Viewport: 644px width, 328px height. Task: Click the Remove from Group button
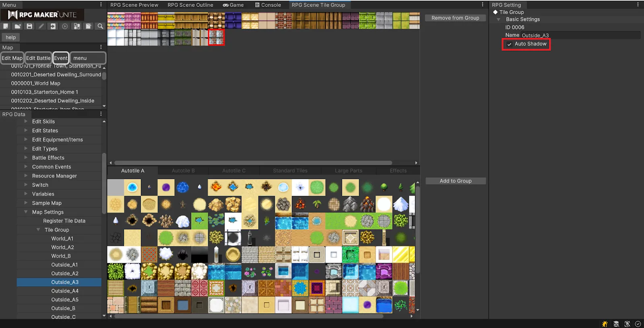coord(455,18)
